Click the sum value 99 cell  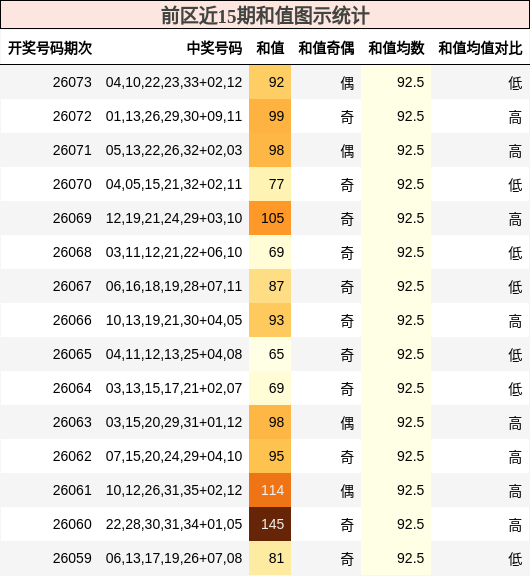270,116
